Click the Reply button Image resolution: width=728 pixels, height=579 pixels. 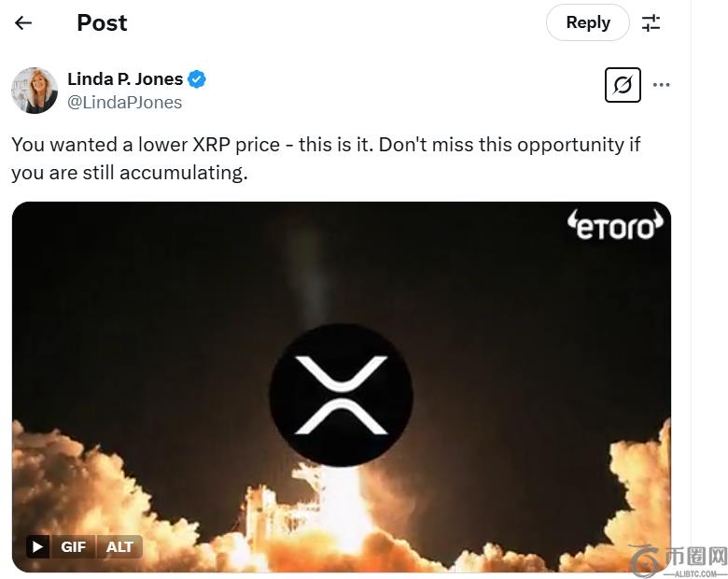click(x=588, y=22)
